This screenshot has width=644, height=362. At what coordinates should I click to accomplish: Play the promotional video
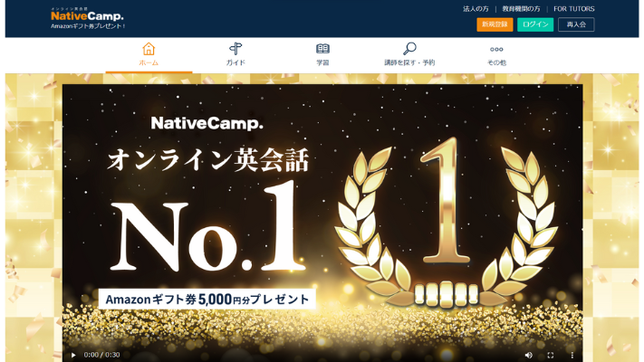pos(73,355)
